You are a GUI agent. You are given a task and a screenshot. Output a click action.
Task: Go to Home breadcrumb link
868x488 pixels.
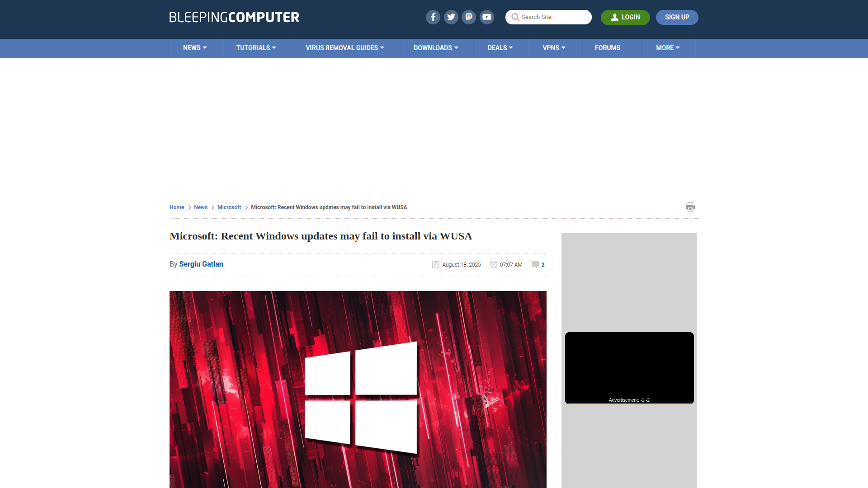pyautogui.click(x=177, y=207)
